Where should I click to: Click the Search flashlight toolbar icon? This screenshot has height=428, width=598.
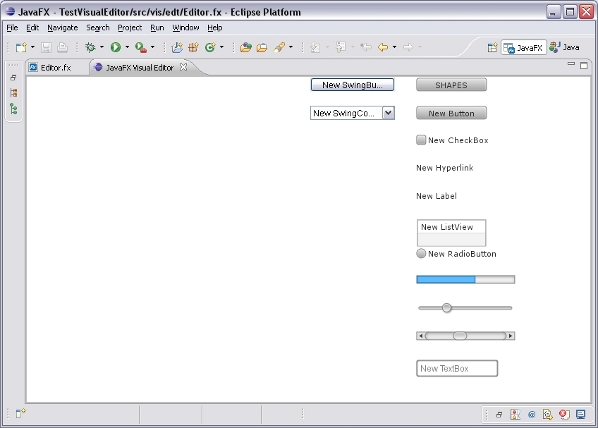tap(279, 47)
